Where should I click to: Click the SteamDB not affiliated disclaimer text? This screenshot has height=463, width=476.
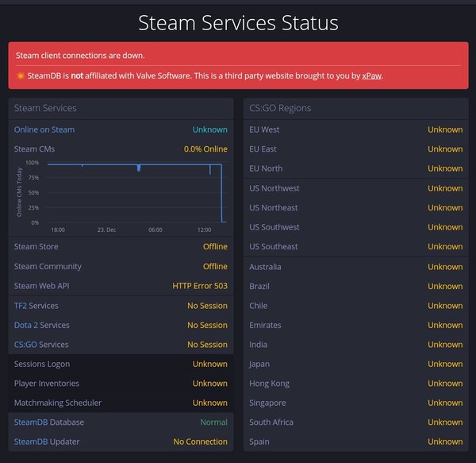point(205,75)
